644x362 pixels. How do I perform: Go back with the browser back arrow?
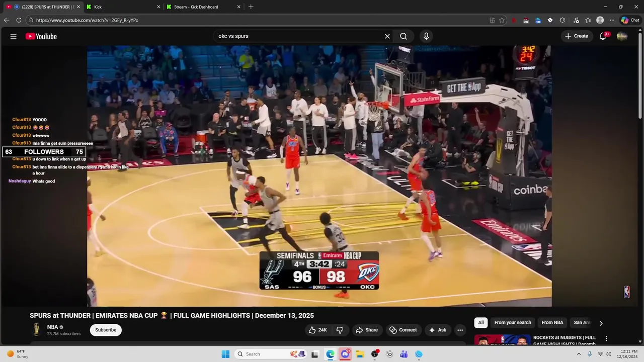pyautogui.click(x=7, y=20)
